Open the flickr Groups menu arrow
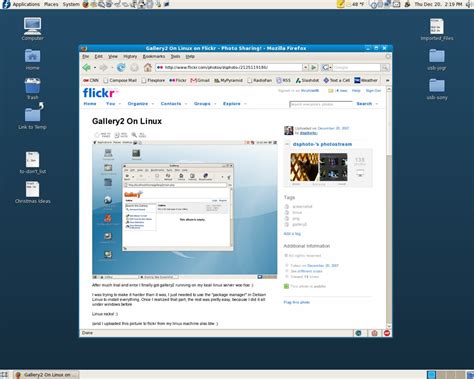 (215, 104)
